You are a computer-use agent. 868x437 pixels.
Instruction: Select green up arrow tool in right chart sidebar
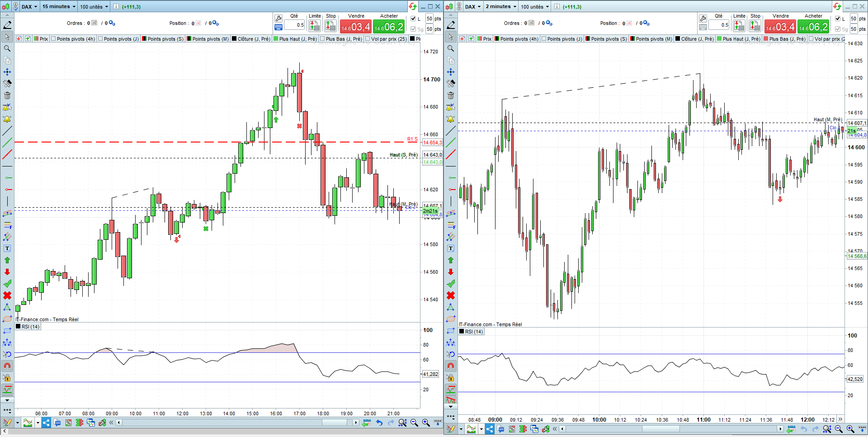(451, 260)
